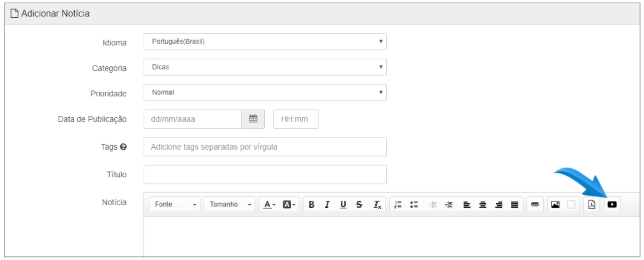This screenshot has height=260, width=644.
Task: Toggle italic formatting
Action: (327, 204)
